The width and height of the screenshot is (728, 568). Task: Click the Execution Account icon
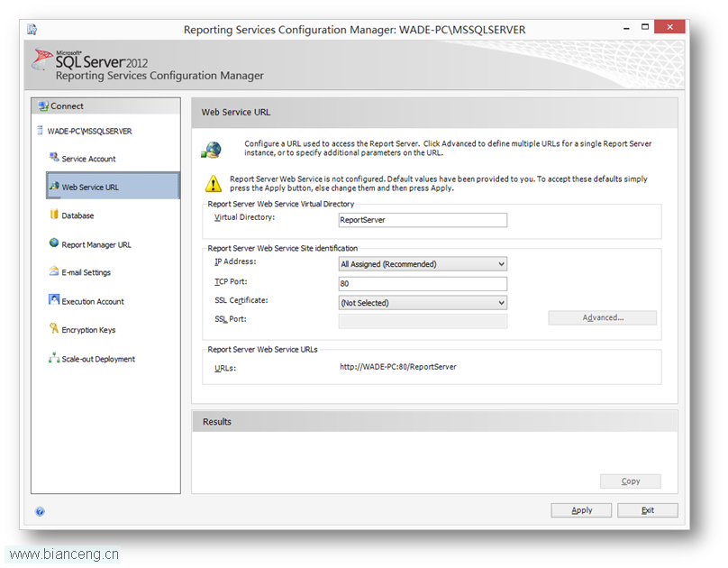click(54, 299)
